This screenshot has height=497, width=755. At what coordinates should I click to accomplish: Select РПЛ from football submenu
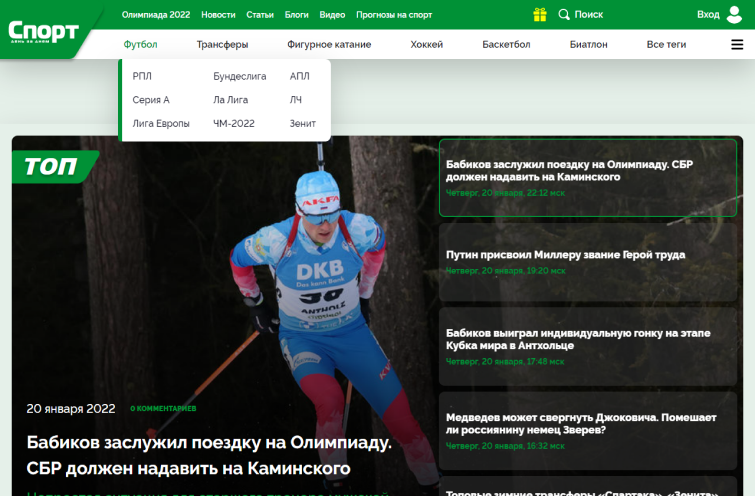coord(142,76)
